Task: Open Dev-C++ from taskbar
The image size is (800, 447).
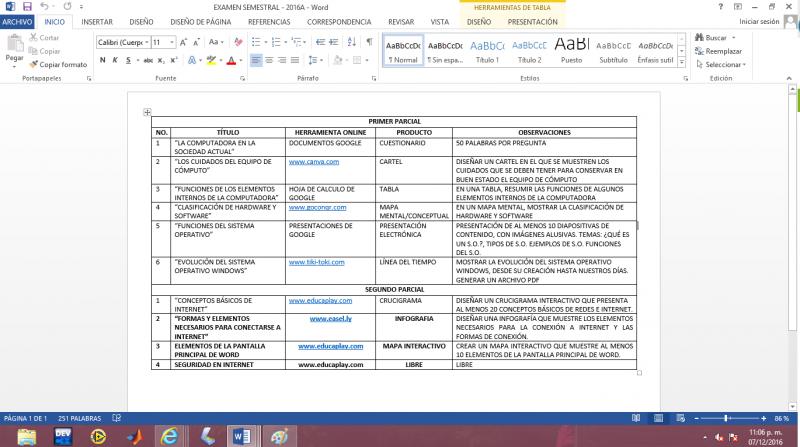Action: (63, 437)
